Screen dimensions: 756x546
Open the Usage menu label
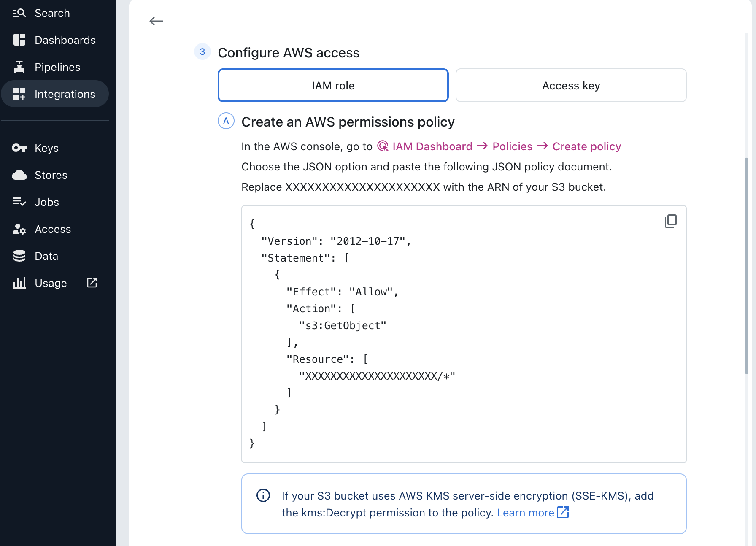(x=51, y=283)
